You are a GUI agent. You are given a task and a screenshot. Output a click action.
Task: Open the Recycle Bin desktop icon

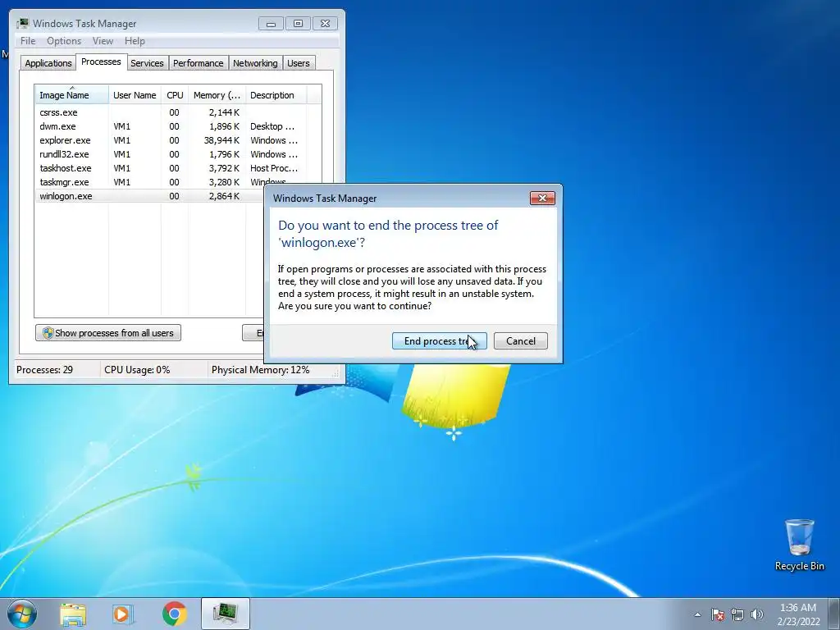(x=799, y=545)
